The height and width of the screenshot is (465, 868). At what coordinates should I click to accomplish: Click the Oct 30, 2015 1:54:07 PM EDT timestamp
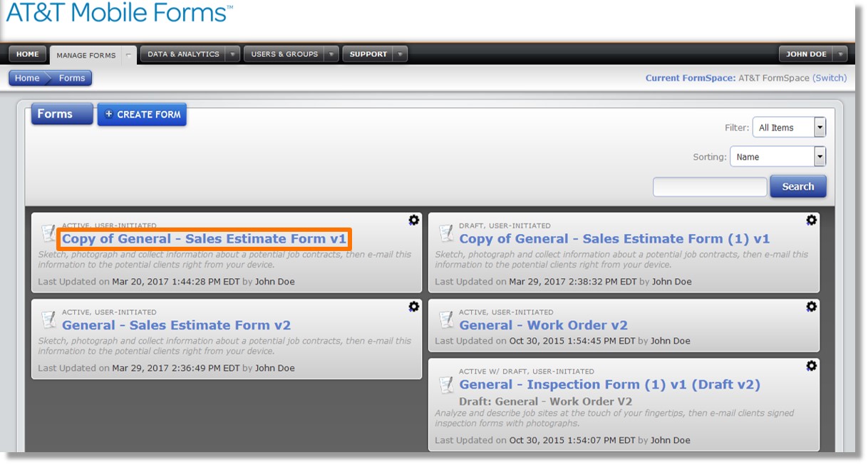572,440
